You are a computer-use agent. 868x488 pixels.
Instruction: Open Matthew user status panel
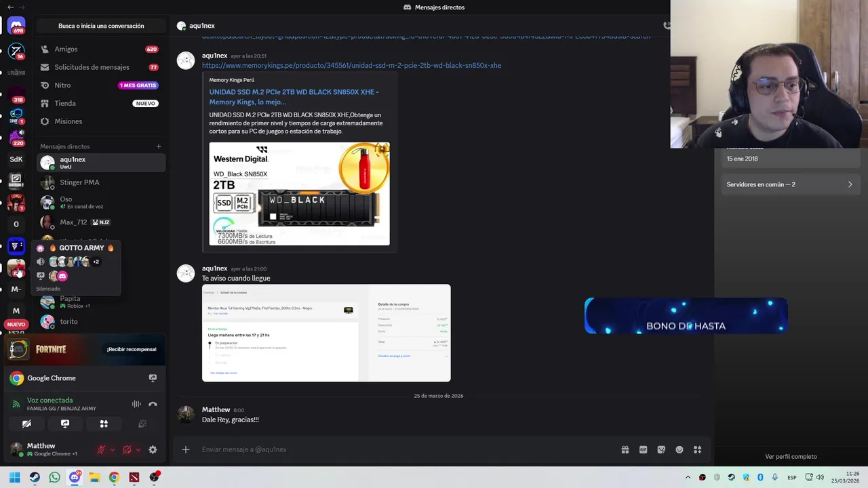coord(49,449)
